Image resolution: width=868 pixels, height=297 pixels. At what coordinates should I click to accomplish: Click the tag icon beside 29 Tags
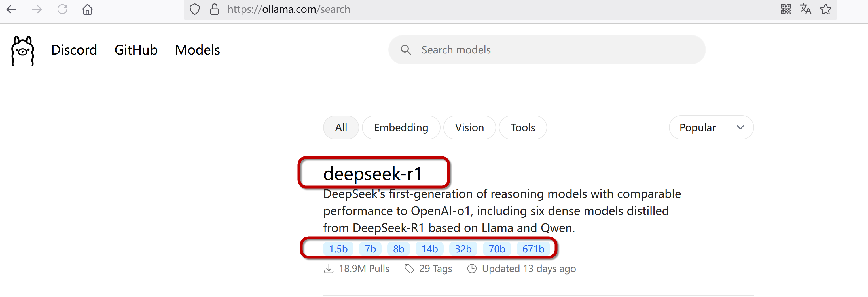[x=409, y=269]
